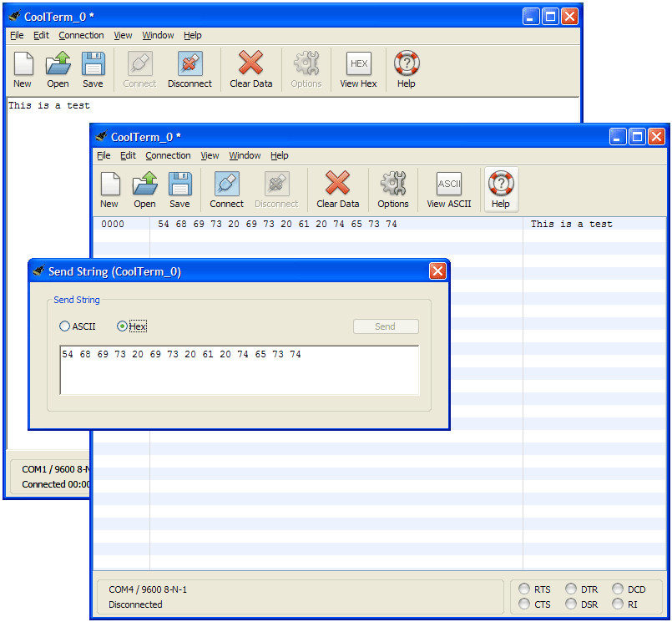Open Edit menu in back CoolTerm window
This screenshot has height=622, width=672.
click(41, 35)
